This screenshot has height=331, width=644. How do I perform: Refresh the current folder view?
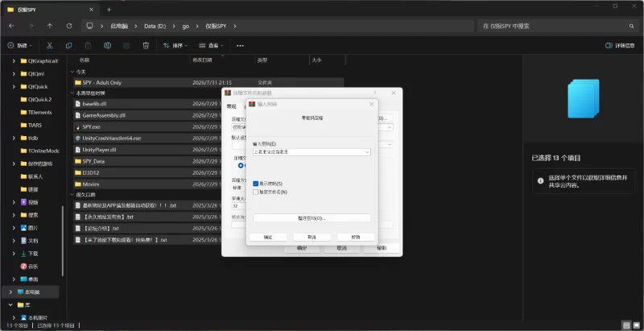[69, 26]
